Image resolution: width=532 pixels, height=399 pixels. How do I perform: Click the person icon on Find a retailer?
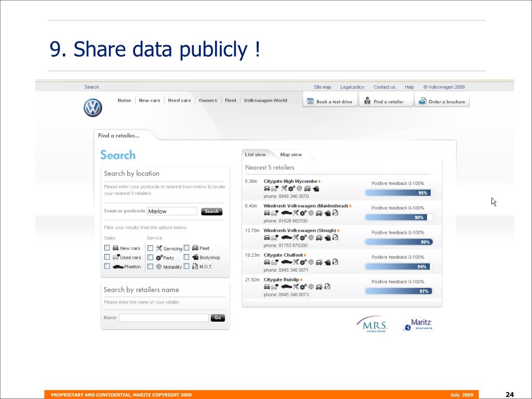[367, 100]
